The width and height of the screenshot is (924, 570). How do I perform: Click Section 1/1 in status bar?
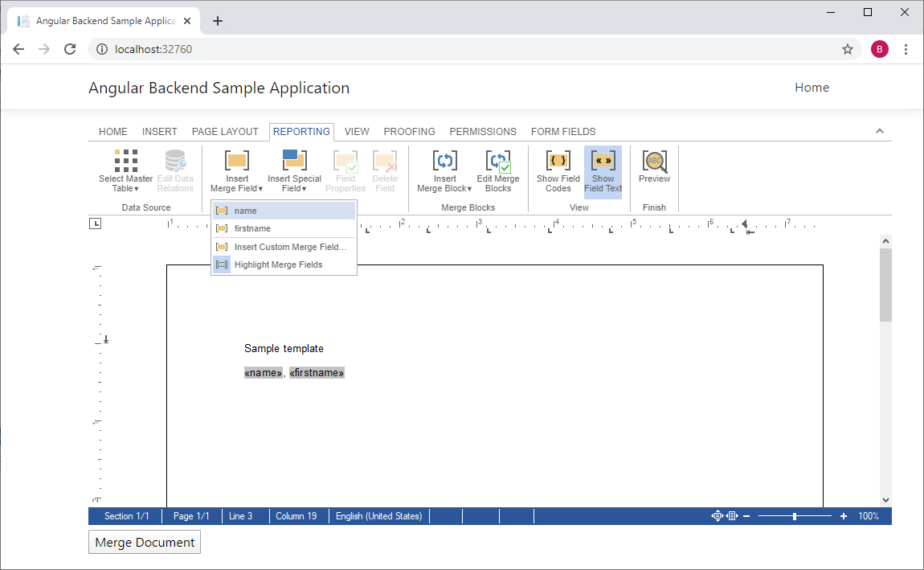tap(126, 516)
